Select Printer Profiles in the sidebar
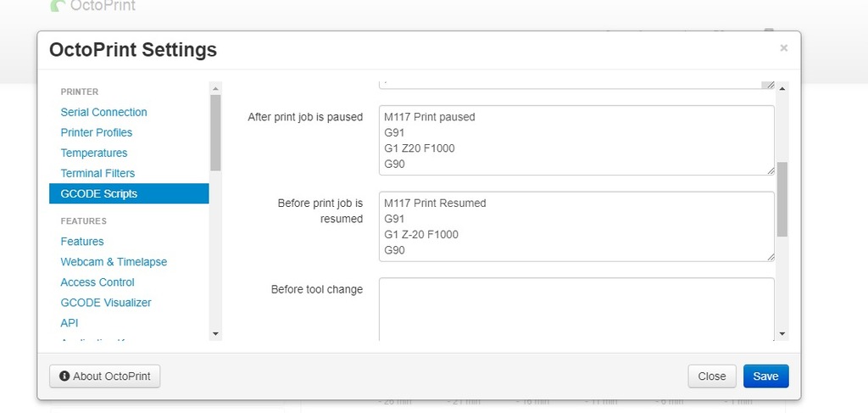The height and width of the screenshot is (413, 868). pos(96,132)
